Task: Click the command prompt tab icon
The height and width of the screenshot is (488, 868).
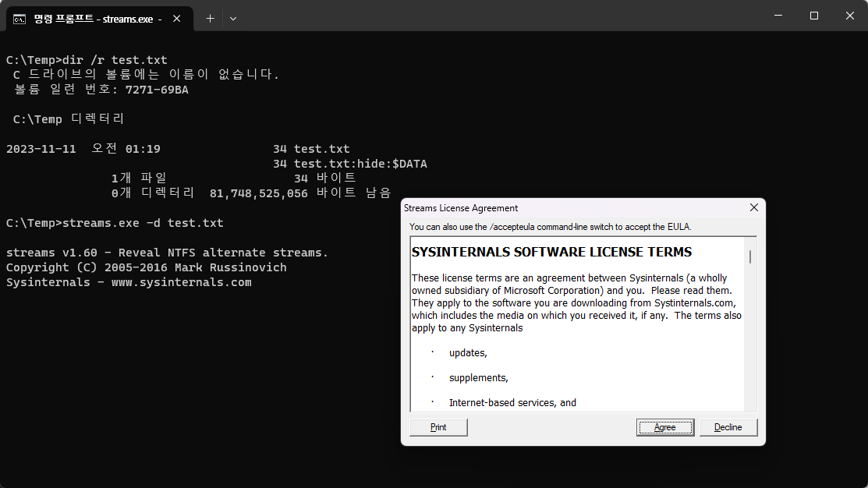Action: [x=19, y=19]
